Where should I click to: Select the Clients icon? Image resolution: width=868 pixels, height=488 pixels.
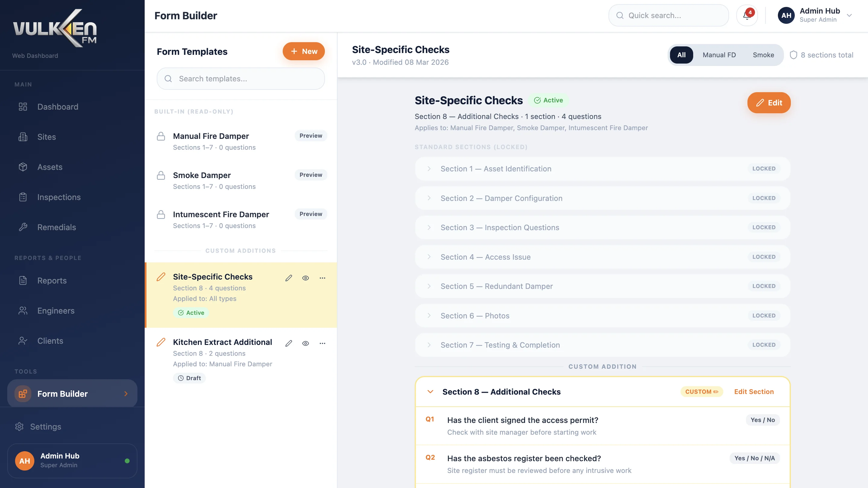point(23,340)
